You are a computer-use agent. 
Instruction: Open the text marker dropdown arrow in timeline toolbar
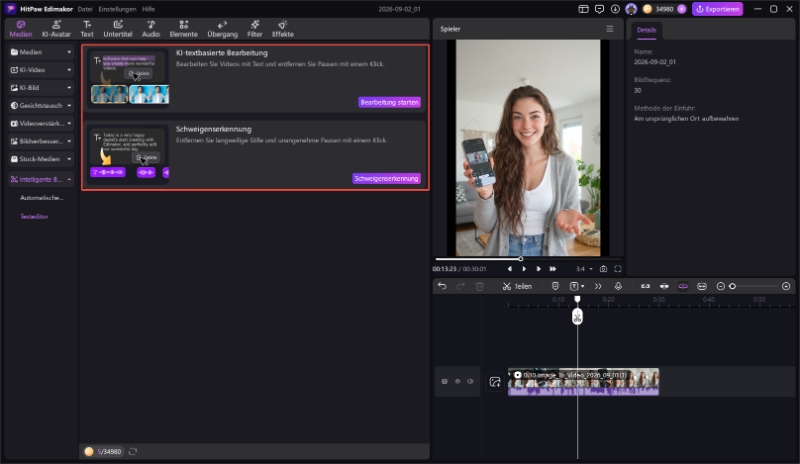tap(583, 286)
